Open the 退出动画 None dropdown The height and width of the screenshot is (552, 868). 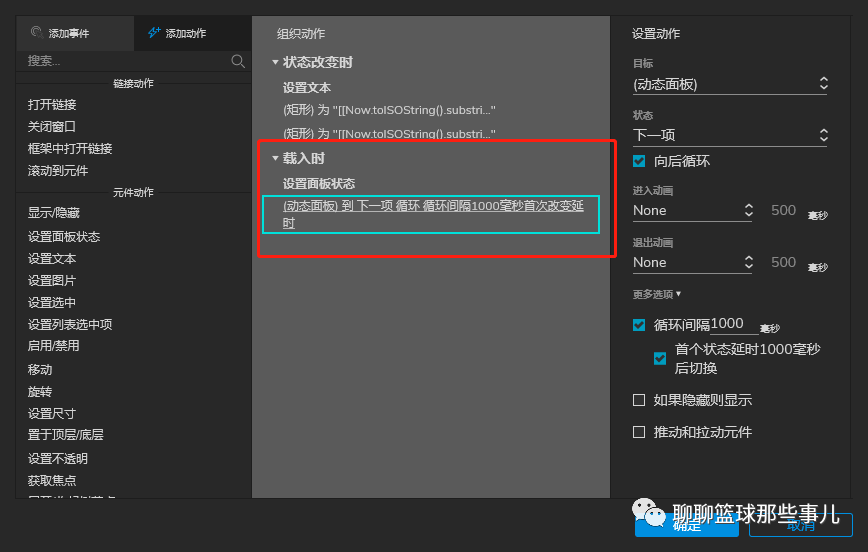point(693,262)
